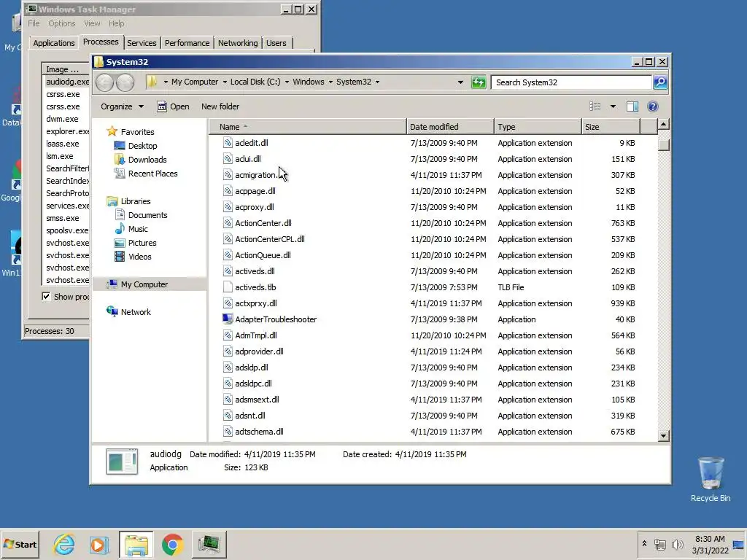This screenshot has width=747, height=560.
Task: Click the Favorites star icon
Action: click(112, 131)
